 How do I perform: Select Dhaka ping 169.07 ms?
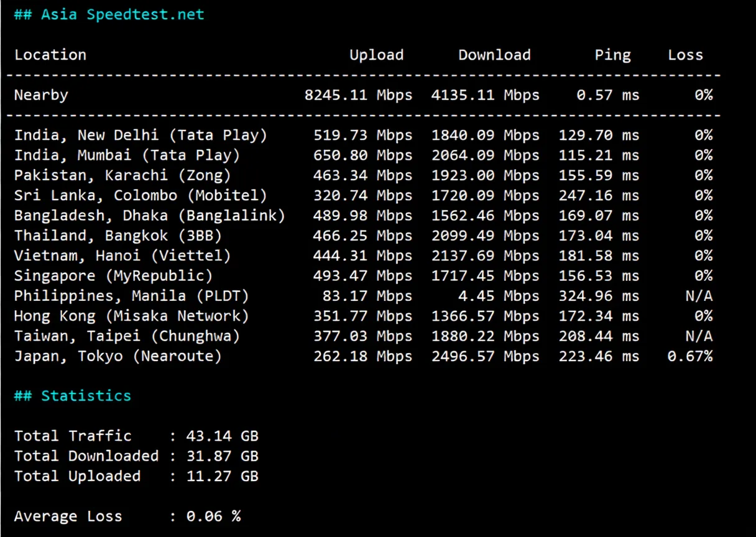click(x=599, y=216)
